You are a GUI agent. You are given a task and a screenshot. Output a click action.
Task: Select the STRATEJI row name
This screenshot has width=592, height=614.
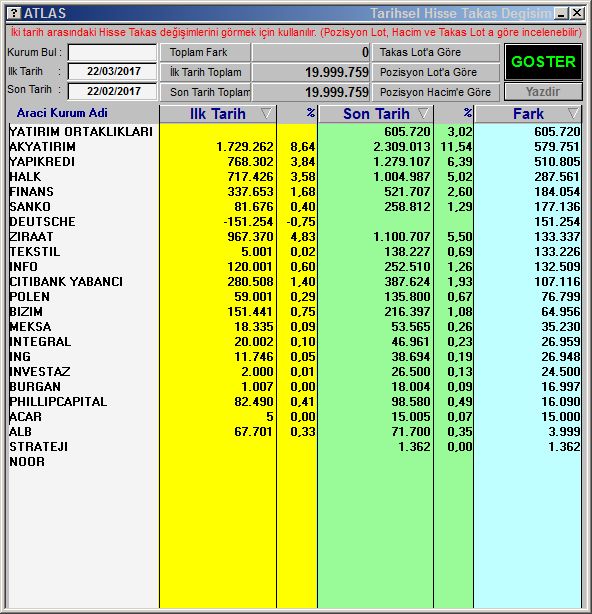(x=39, y=447)
